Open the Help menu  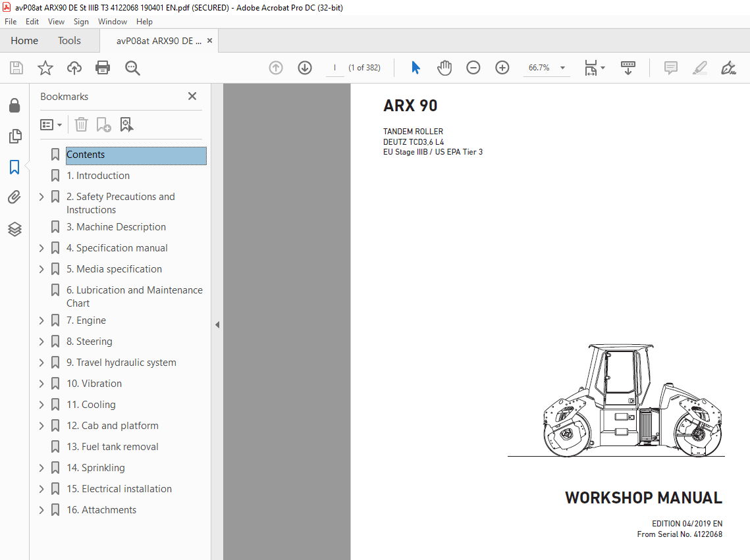coord(144,22)
